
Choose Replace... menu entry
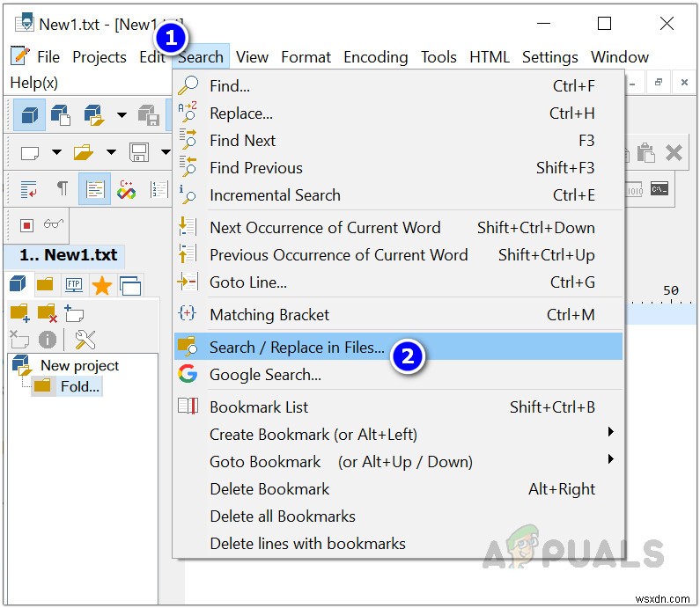coord(398,114)
